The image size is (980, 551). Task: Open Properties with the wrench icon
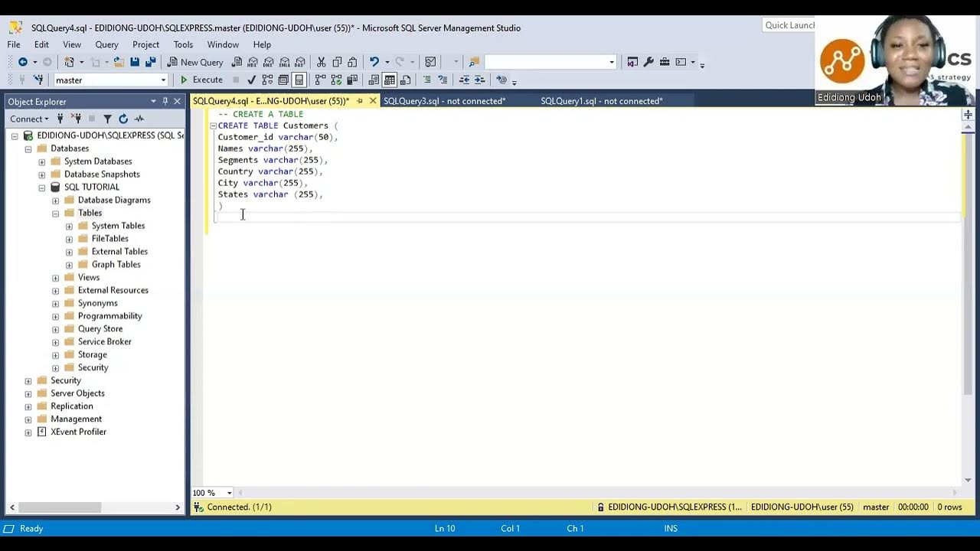pos(648,62)
